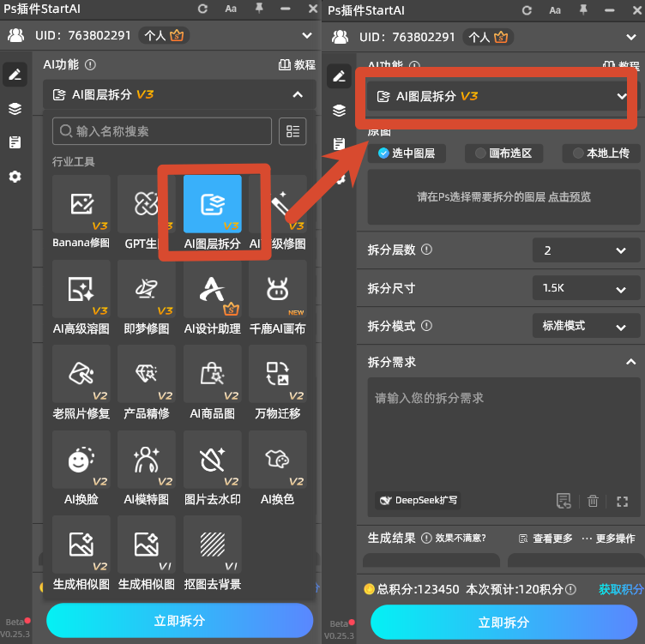The image size is (645, 644).
Task: Click the DeepSeek扩写 button
Action: [418, 501]
